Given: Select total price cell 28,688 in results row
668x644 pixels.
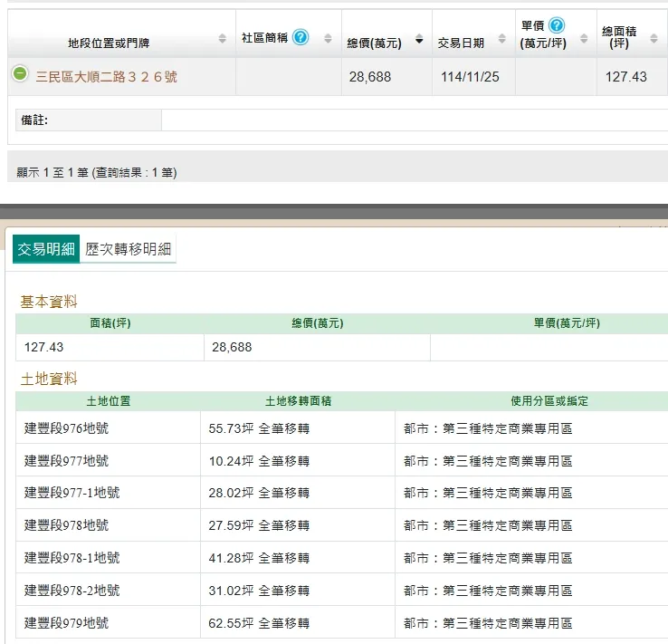Looking at the screenshot, I should pyautogui.click(x=370, y=77).
